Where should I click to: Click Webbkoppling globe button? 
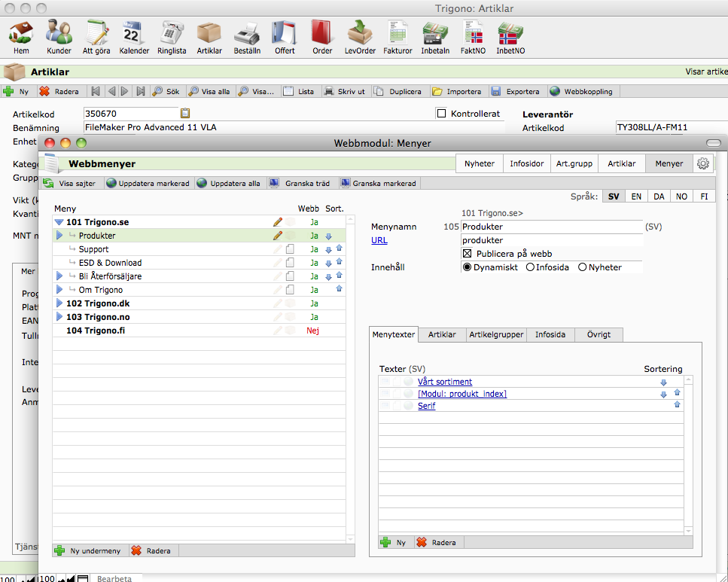(581, 92)
